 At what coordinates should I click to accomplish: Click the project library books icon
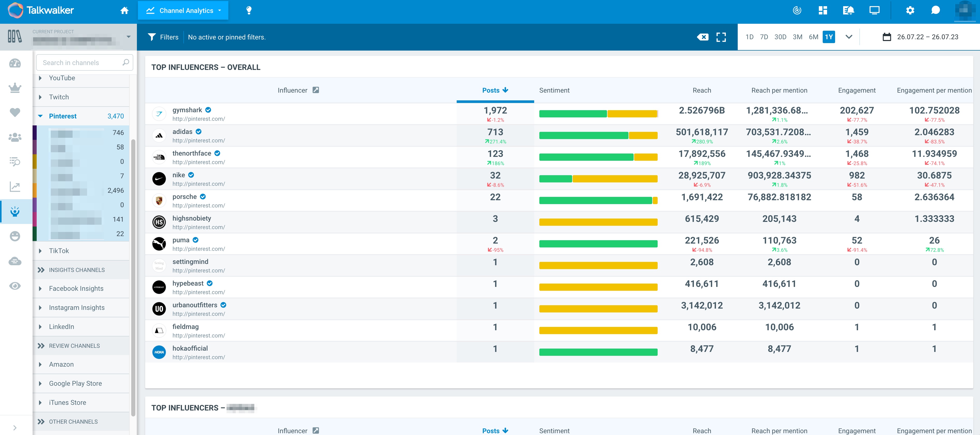[x=15, y=36]
